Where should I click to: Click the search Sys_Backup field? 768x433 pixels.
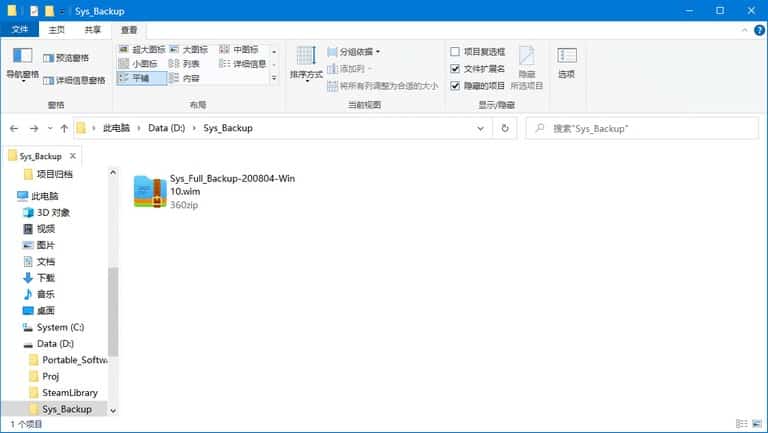[642, 128]
